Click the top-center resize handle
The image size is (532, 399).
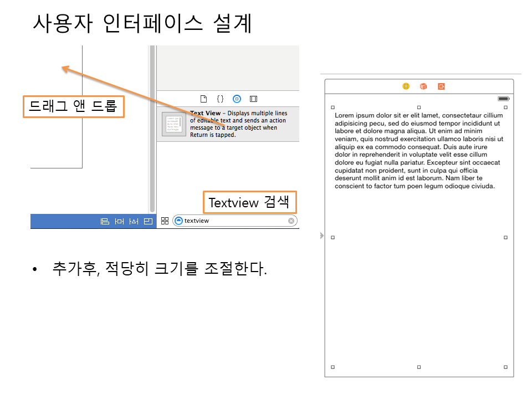click(x=419, y=107)
